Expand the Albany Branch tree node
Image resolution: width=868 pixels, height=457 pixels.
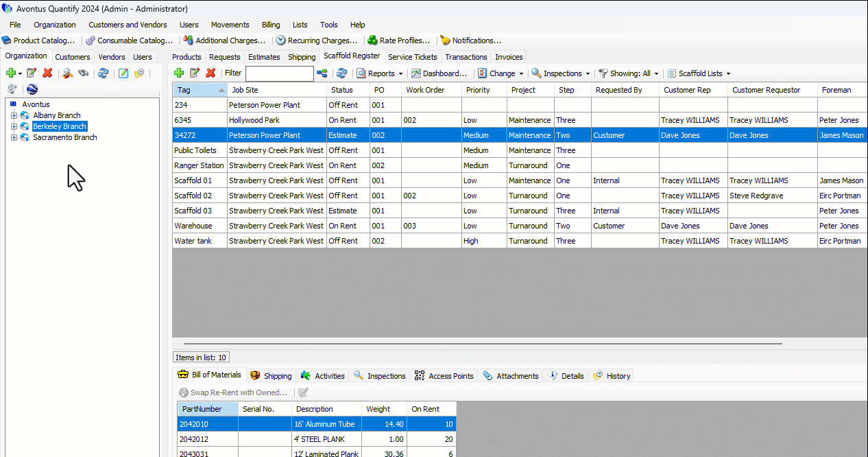pyautogui.click(x=14, y=115)
